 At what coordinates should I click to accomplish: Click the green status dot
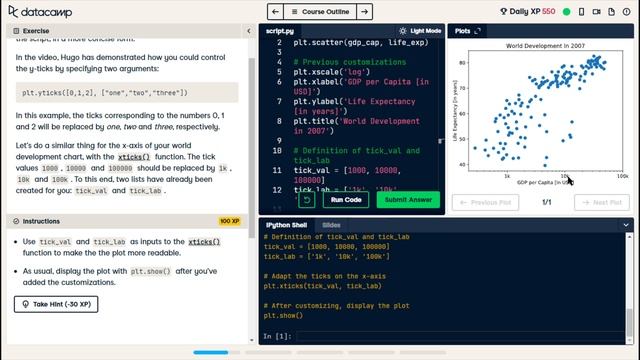tap(567, 12)
